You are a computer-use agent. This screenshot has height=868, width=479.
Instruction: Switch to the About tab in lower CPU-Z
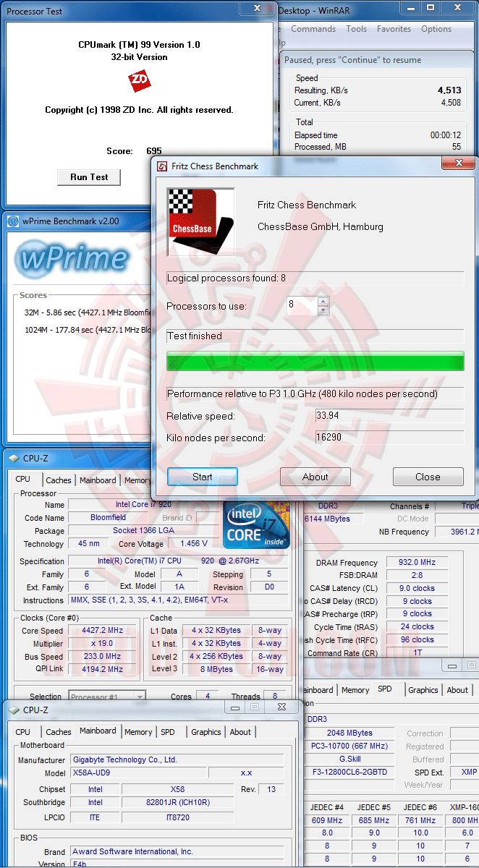coord(241,732)
